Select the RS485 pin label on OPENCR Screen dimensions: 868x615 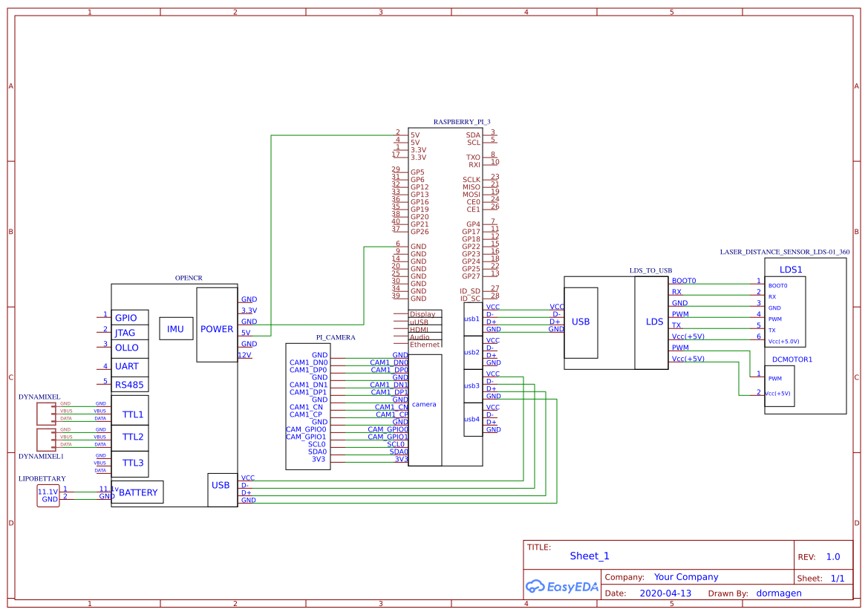pos(130,384)
